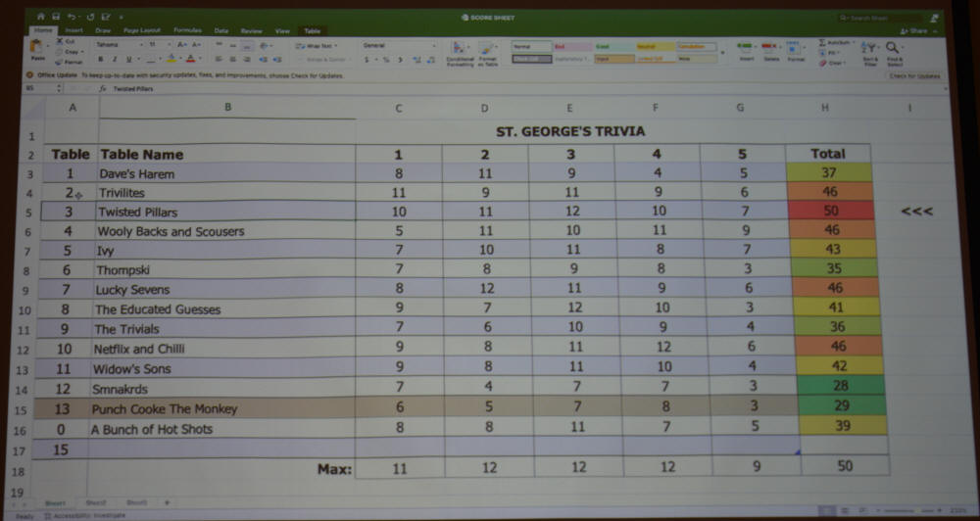Toggle Italic formatting

[113, 60]
